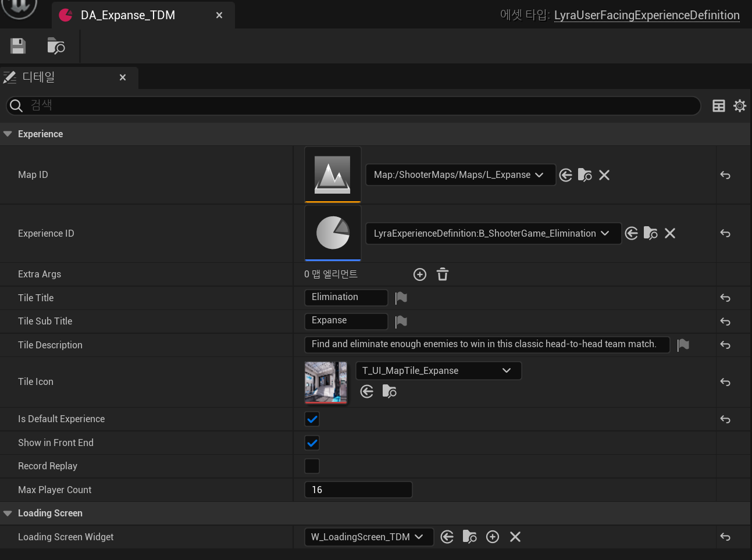Click the details search field

coord(353,105)
